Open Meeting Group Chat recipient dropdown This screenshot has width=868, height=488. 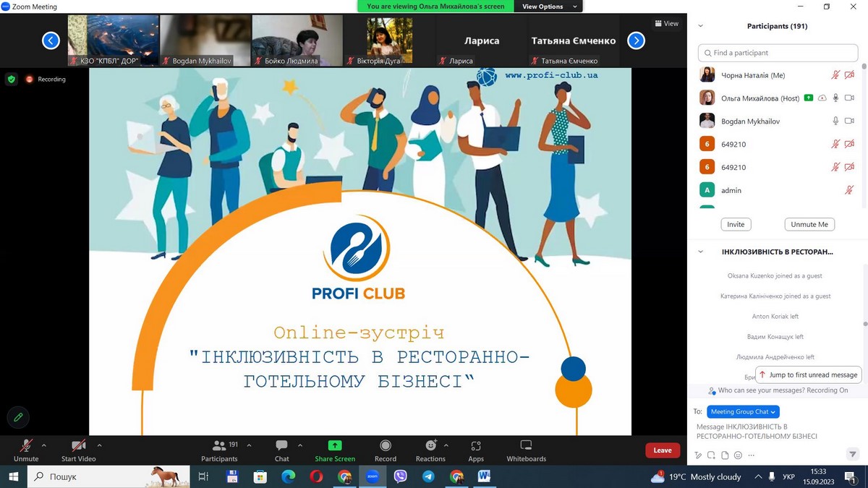[743, 411]
